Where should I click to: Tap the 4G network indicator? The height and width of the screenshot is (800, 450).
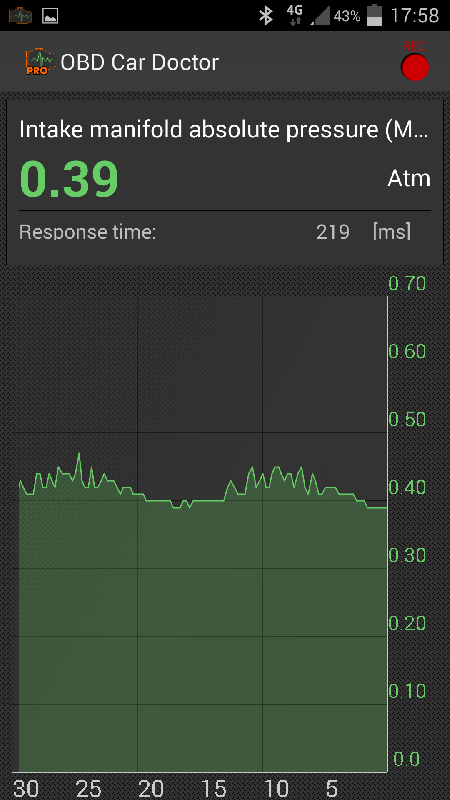coord(294,15)
